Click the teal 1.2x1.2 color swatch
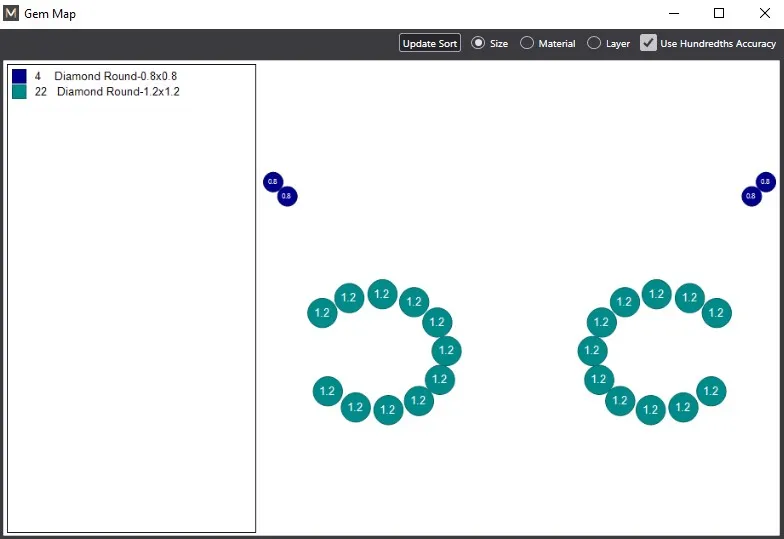 (x=19, y=92)
